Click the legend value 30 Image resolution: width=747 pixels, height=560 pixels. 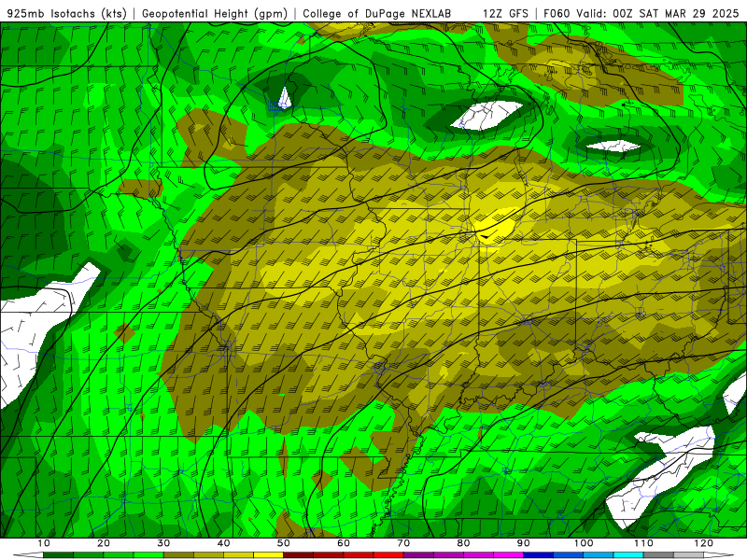tap(164, 543)
